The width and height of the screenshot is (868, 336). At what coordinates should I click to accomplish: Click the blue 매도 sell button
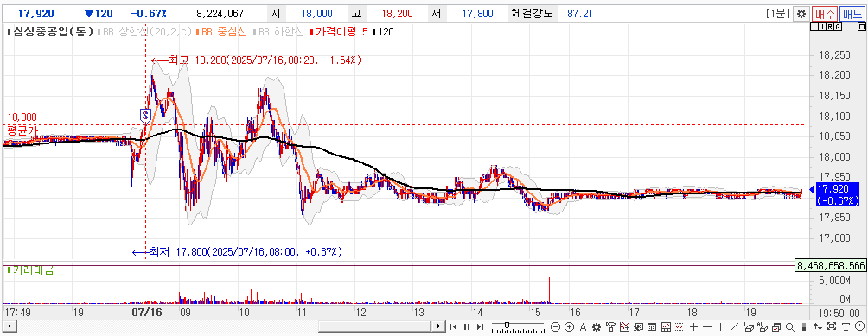[853, 14]
